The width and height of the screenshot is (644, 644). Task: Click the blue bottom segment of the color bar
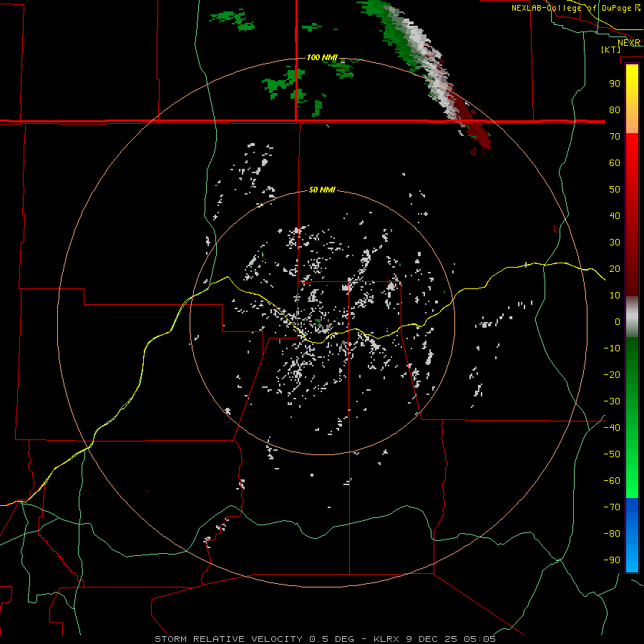click(x=632, y=535)
